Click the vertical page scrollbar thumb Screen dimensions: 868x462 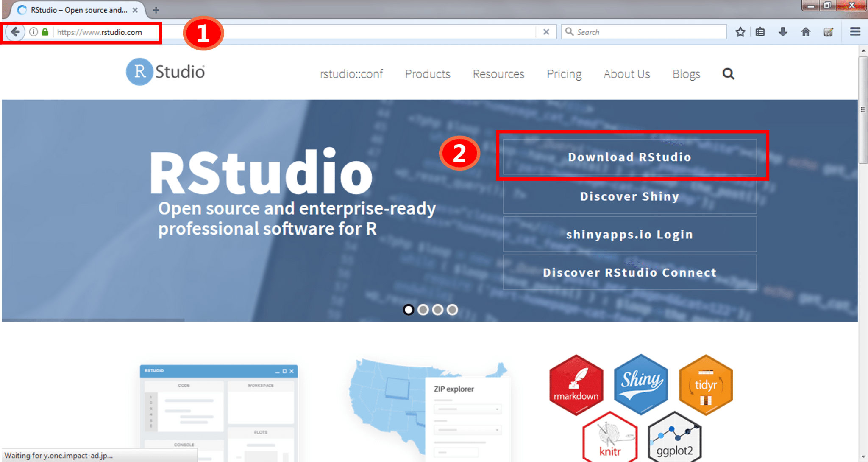point(863,110)
